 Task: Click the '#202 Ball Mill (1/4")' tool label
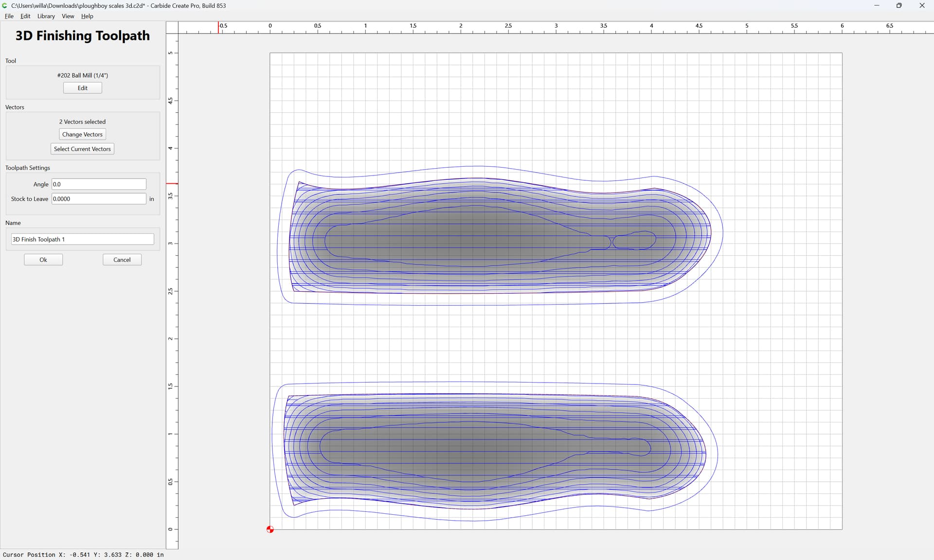83,75
